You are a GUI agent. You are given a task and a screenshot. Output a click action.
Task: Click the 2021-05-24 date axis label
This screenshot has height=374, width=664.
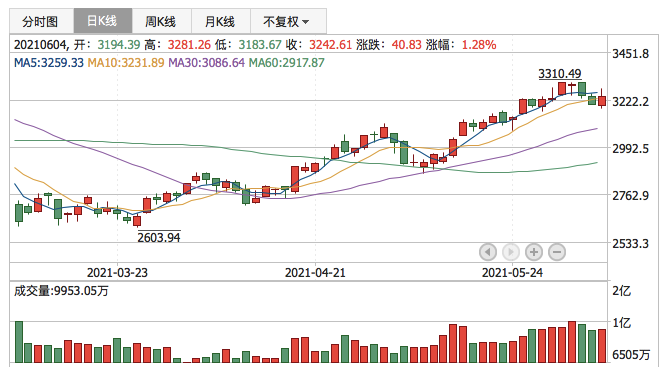point(512,272)
